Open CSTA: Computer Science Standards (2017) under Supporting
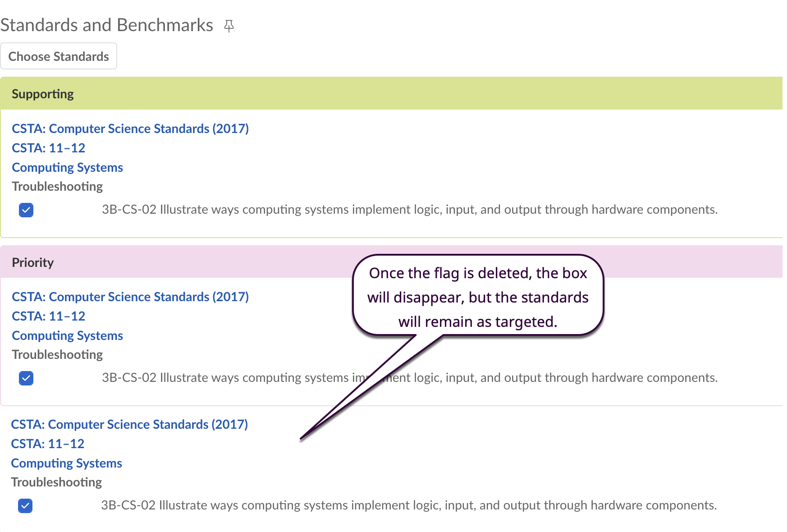Screen dimensions: 787x532 (130, 129)
